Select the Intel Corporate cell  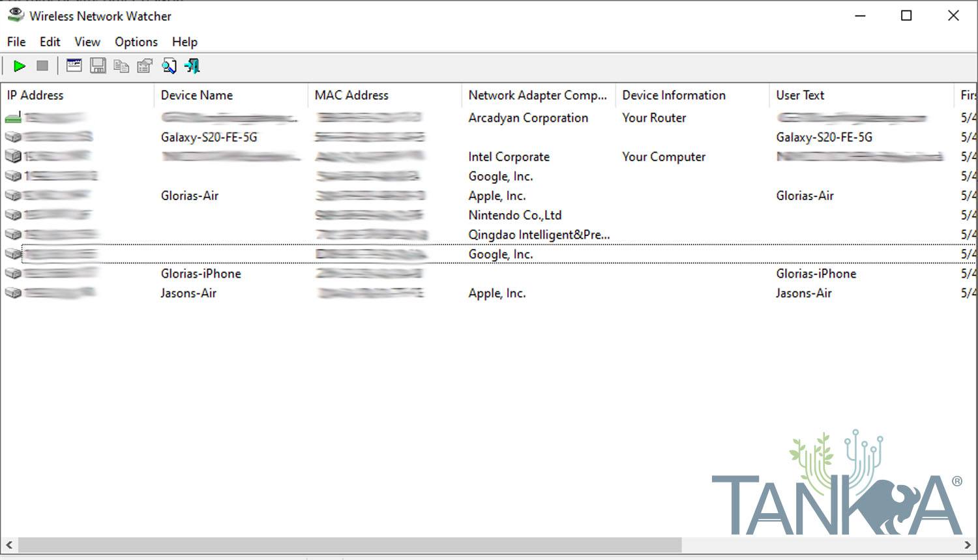coord(509,157)
